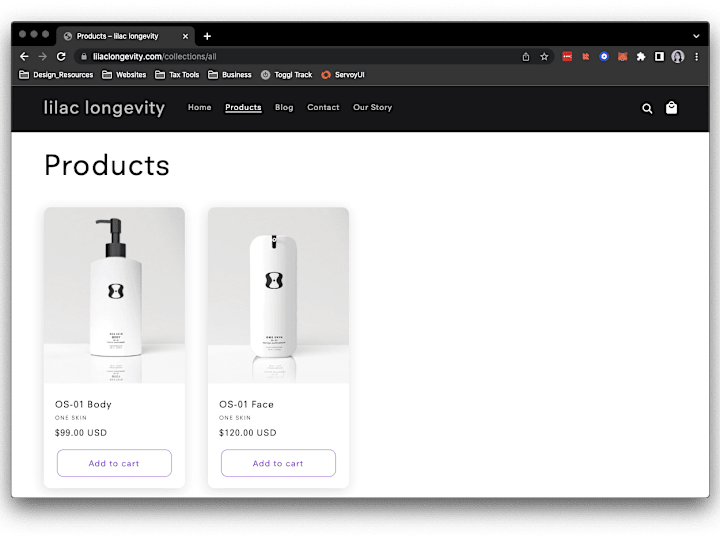Click the Products page heading
Image resolution: width=720 pixels, height=540 pixels.
click(x=107, y=165)
